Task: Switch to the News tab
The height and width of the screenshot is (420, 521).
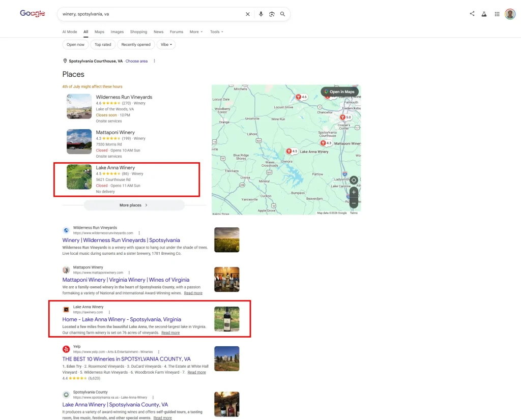Action: point(159,32)
